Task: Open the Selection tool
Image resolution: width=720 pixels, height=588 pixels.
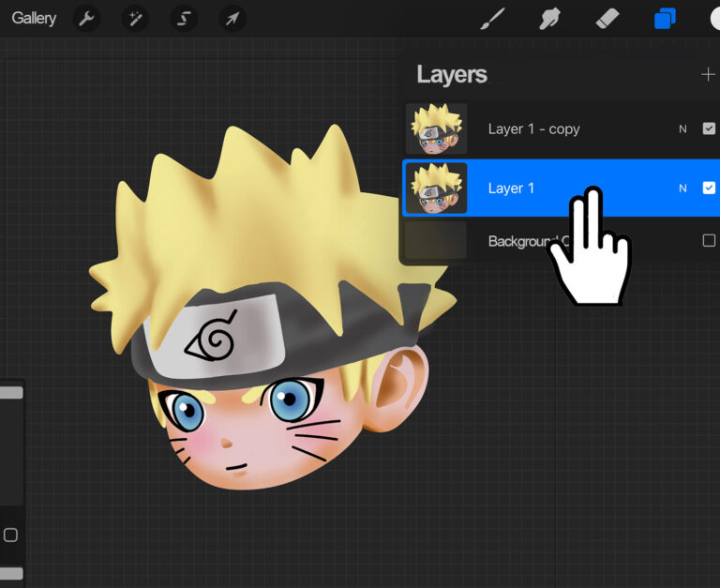Action: coord(184,19)
